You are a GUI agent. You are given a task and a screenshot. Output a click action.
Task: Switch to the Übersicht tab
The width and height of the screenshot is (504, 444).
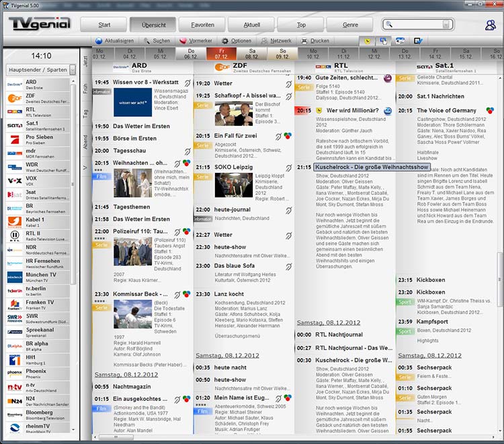tap(154, 25)
